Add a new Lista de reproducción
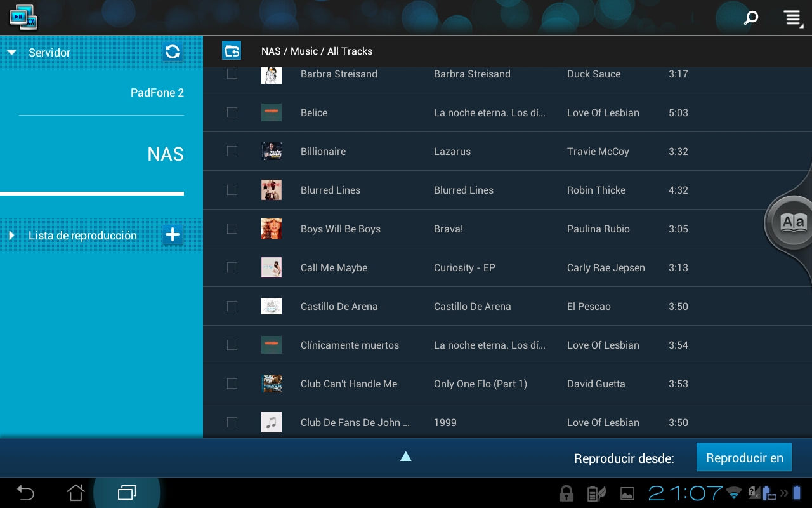 click(x=173, y=235)
